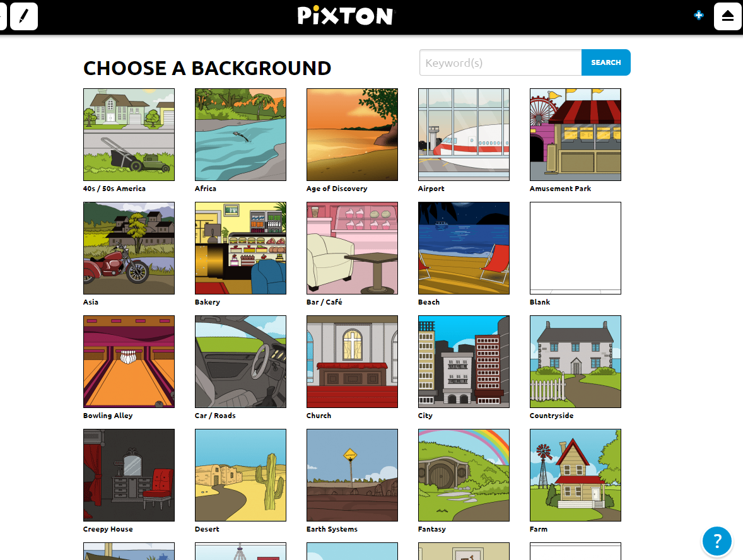
Task: Choose the Beach background
Action: [x=464, y=248]
